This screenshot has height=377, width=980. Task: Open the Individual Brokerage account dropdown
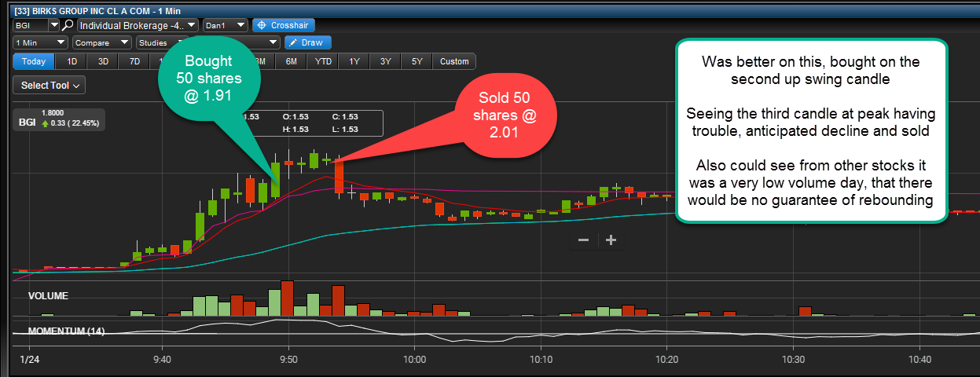(138, 25)
